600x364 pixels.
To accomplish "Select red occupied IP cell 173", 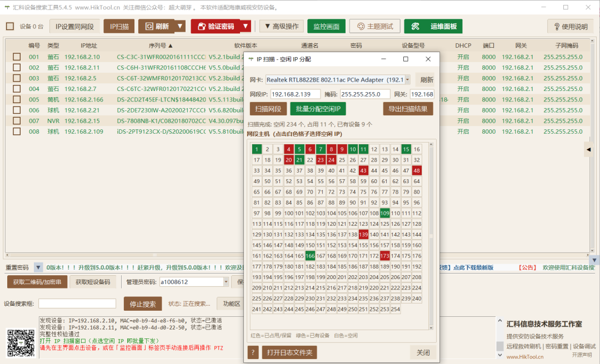I will (384, 256).
